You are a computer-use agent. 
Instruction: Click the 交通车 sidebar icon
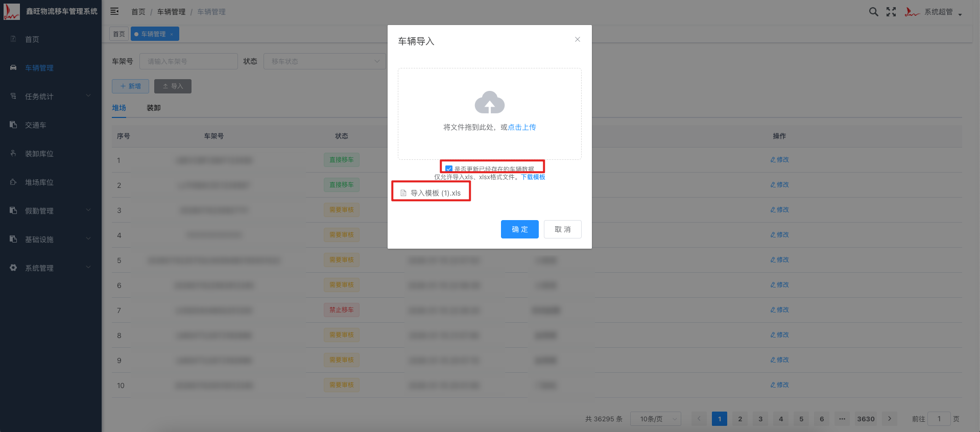pos(13,125)
